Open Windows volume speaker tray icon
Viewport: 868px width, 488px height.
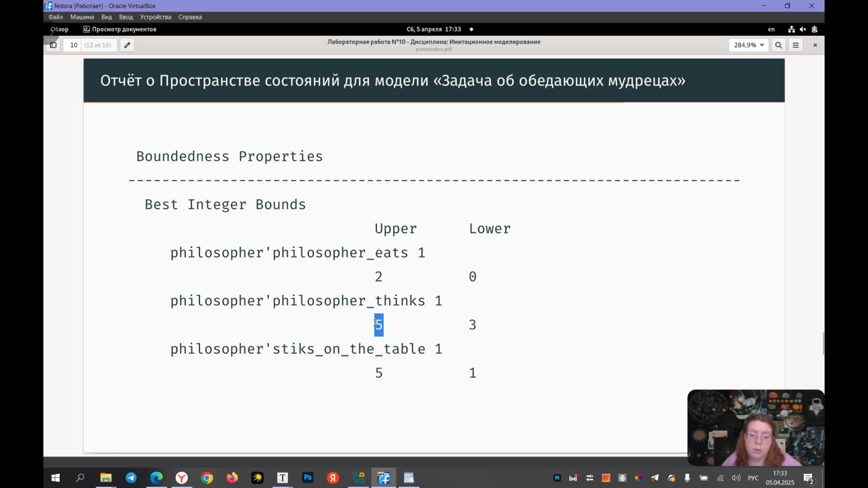coord(736,478)
